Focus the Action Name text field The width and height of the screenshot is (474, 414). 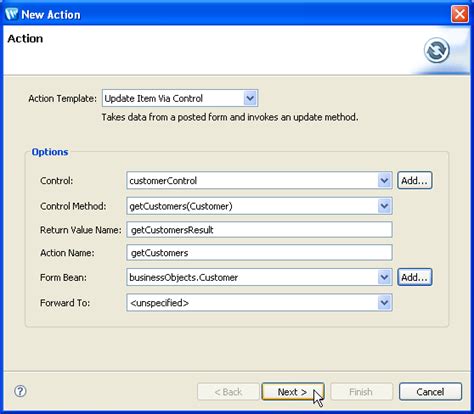click(259, 253)
